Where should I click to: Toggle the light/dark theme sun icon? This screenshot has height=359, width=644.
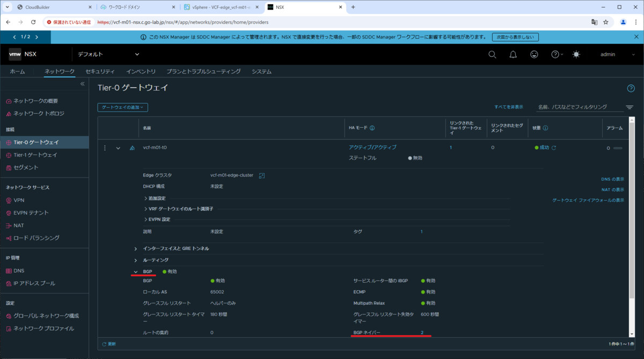coord(576,54)
